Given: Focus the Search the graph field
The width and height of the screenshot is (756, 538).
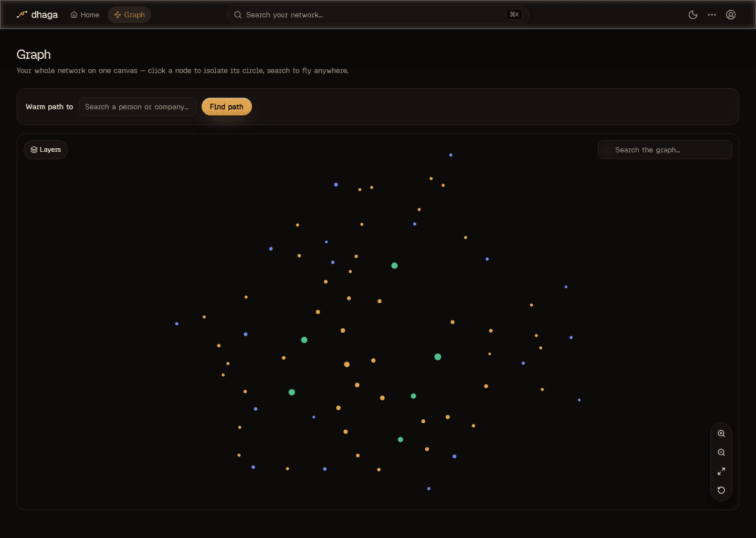Looking at the screenshot, I should (665, 150).
